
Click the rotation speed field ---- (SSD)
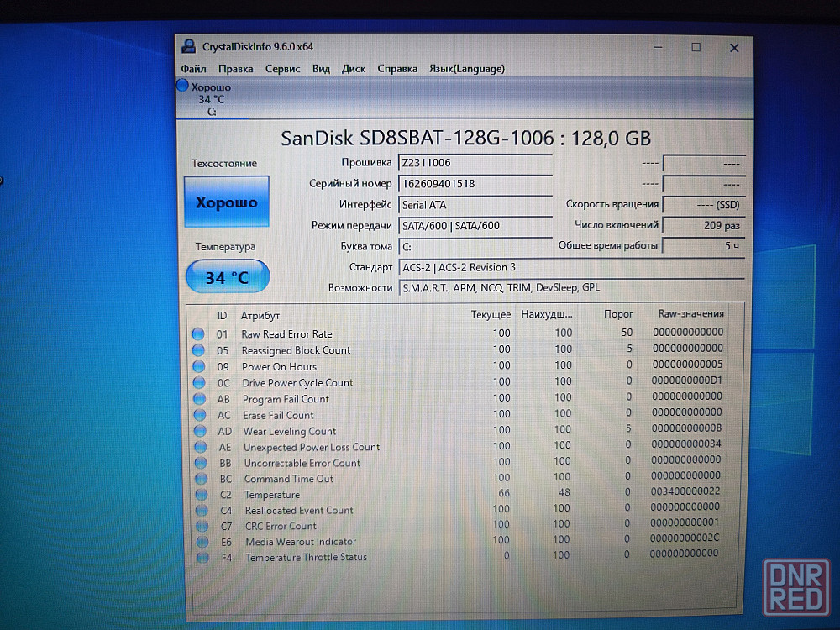tap(703, 205)
